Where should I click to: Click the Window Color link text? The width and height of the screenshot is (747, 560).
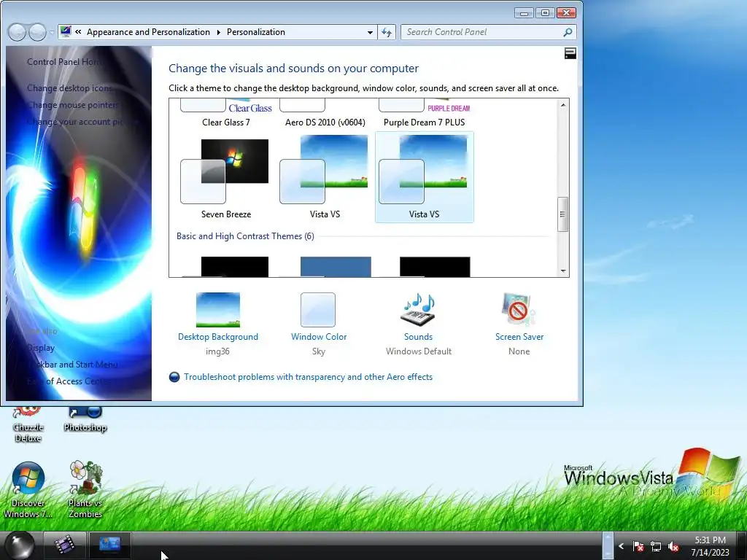tap(319, 337)
